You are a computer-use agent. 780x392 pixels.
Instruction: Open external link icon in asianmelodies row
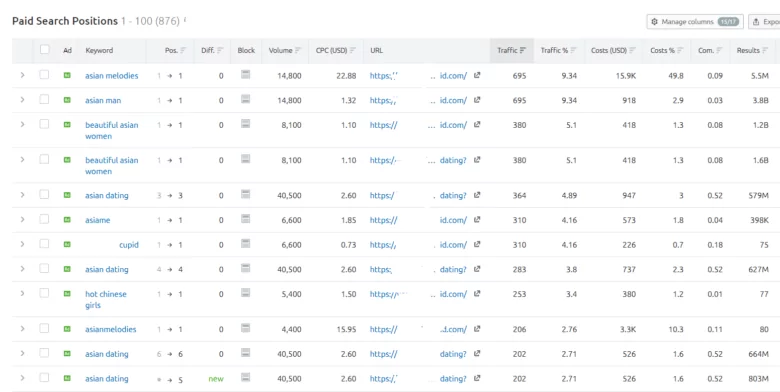point(477,329)
